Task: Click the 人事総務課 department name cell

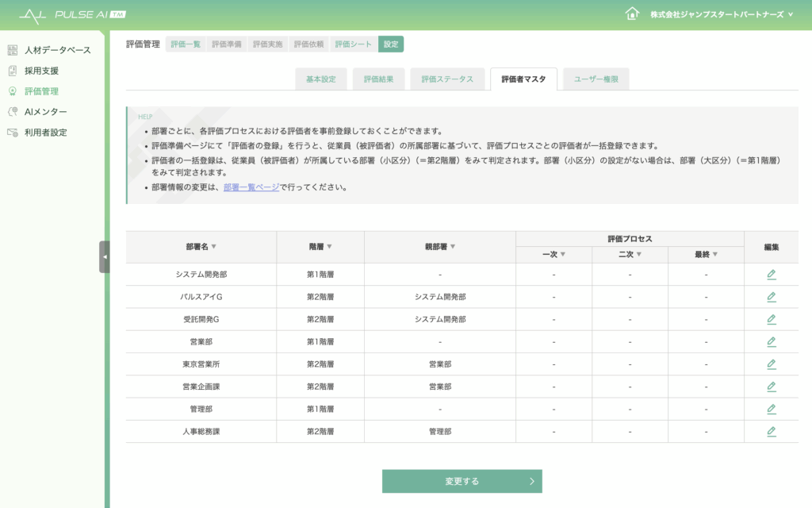Action: [201, 431]
